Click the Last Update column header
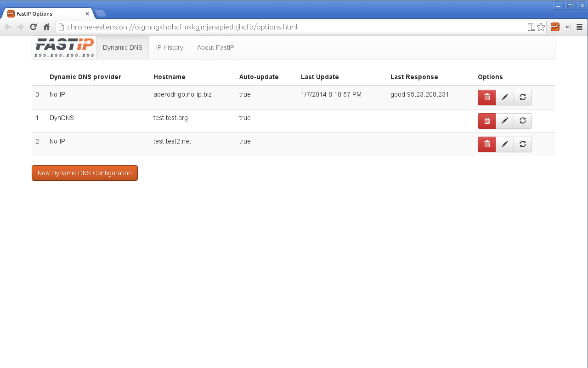This screenshot has width=588, height=368. pyautogui.click(x=320, y=77)
